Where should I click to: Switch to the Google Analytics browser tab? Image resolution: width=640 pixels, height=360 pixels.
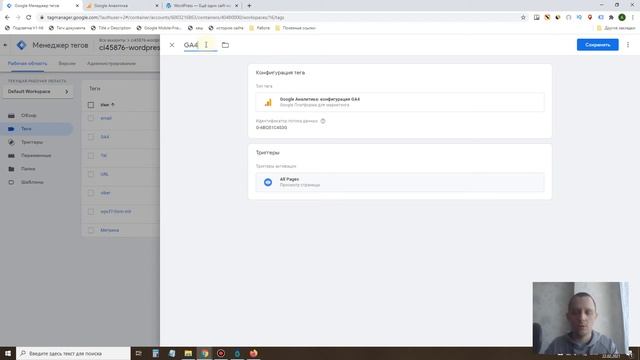[122, 6]
